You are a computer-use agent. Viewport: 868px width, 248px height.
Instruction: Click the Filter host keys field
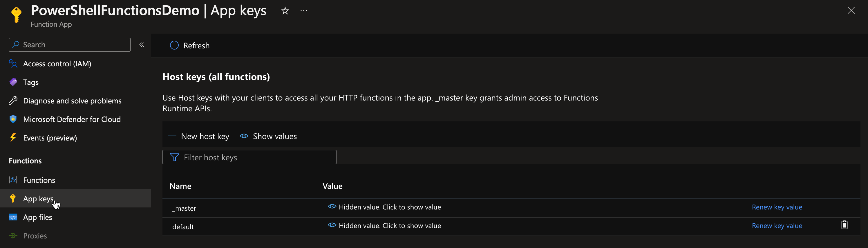tap(249, 157)
